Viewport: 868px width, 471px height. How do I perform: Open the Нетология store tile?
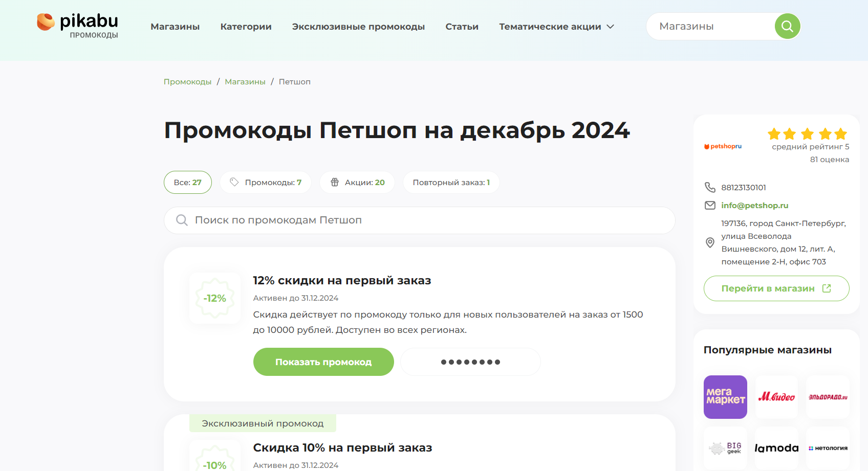point(828,448)
